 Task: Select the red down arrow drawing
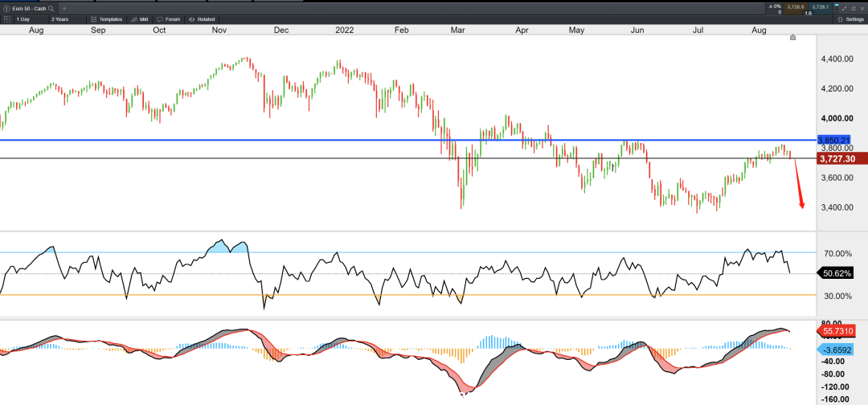[800, 184]
